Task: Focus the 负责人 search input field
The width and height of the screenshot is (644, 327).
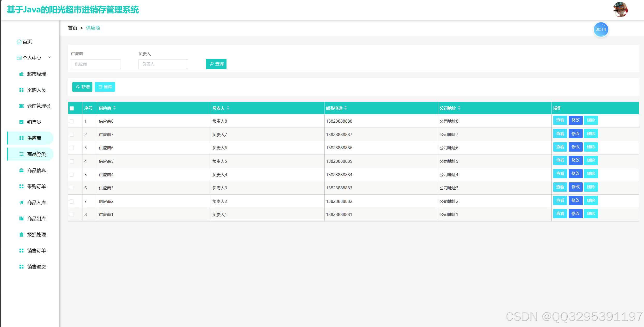Action: coord(163,64)
